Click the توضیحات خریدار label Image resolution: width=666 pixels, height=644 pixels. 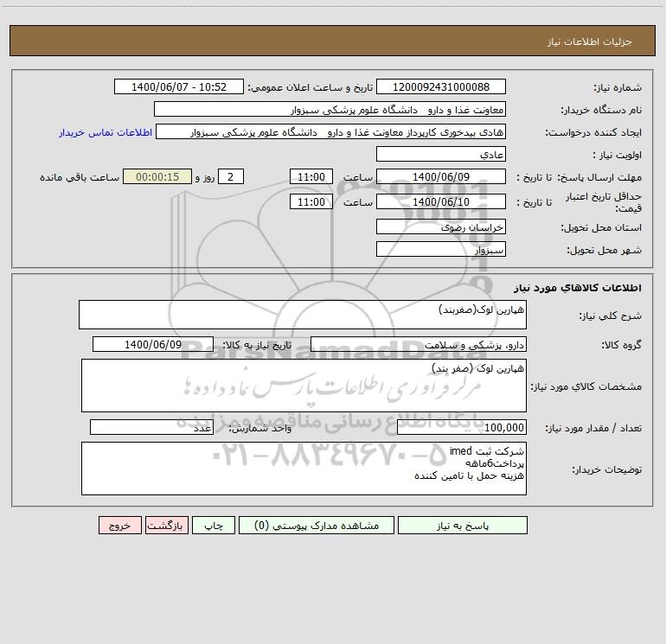tap(606, 470)
